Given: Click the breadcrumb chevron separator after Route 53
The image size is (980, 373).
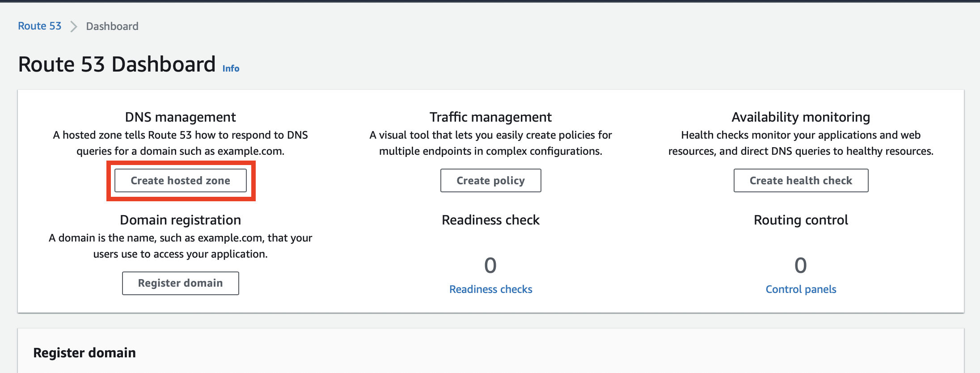Looking at the screenshot, I should tap(74, 27).
